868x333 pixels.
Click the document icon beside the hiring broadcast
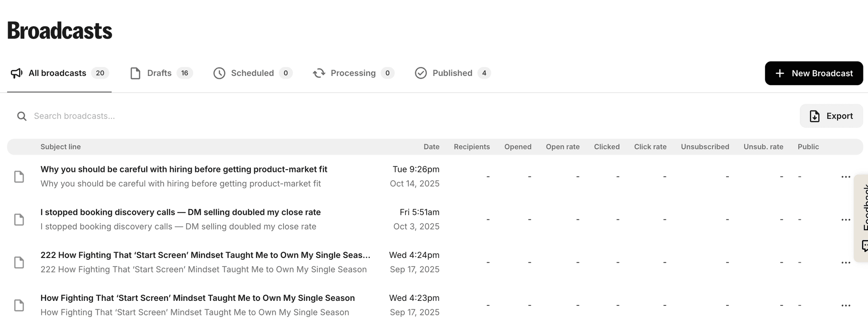click(x=19, y=176)
